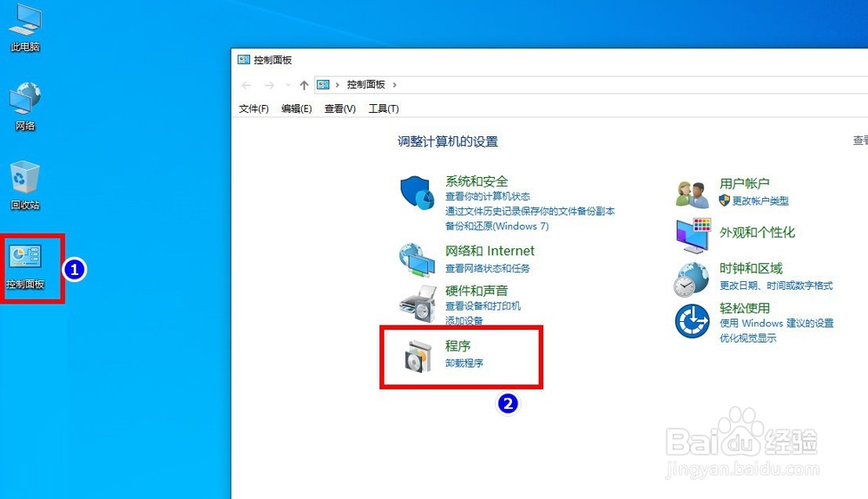This screenshot has width=868, height=499.
Task: Click the 硬件和声音 printer icon
Action: 418,303
